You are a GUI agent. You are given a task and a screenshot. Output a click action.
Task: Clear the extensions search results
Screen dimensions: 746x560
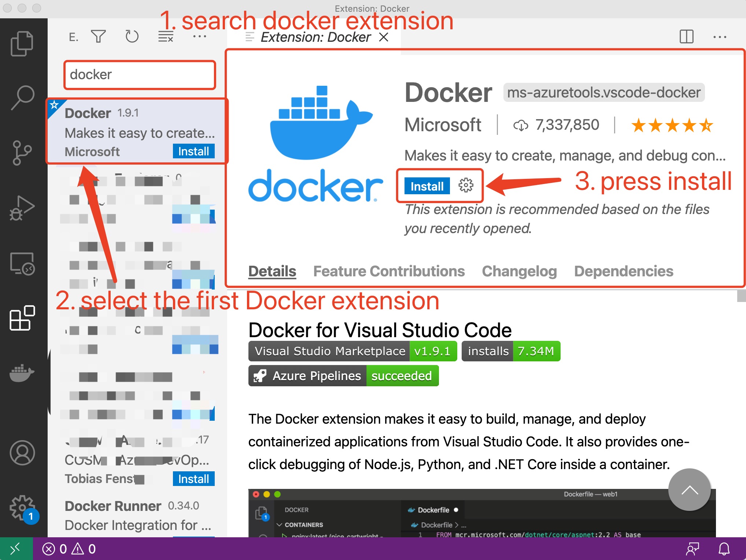pyautogui.click(x=166, y=37)
